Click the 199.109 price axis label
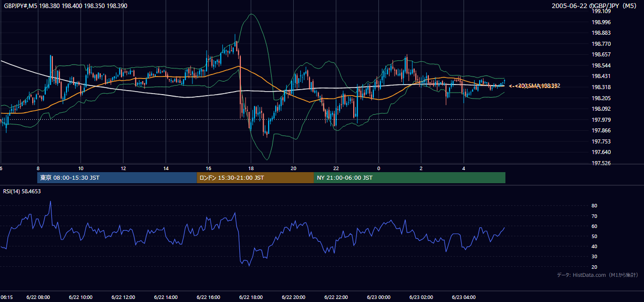 601,11
